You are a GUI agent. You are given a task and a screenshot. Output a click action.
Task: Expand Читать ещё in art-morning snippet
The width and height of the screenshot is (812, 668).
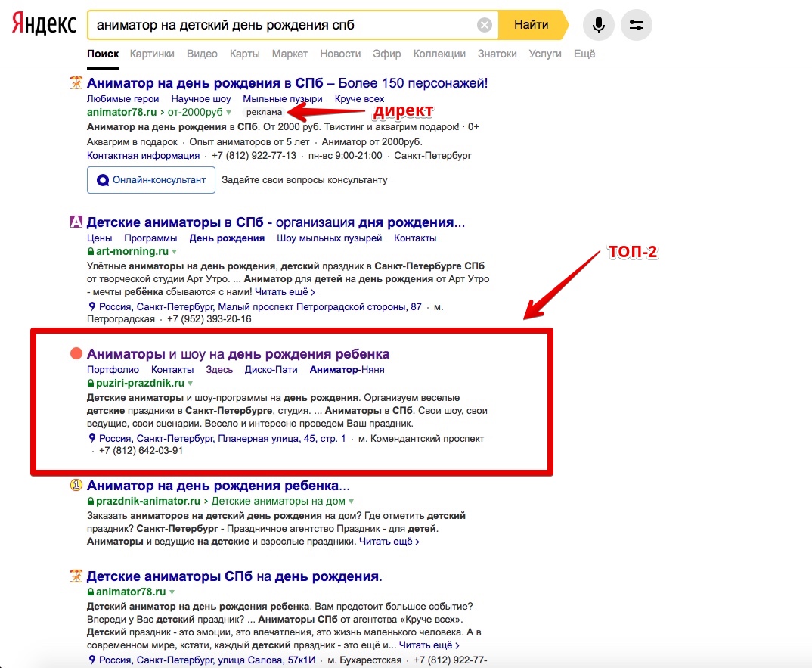[285, 292]
